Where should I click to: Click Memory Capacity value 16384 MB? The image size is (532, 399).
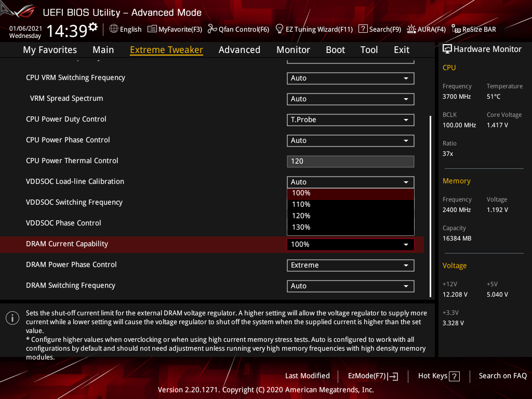click(x=457, y=238)
